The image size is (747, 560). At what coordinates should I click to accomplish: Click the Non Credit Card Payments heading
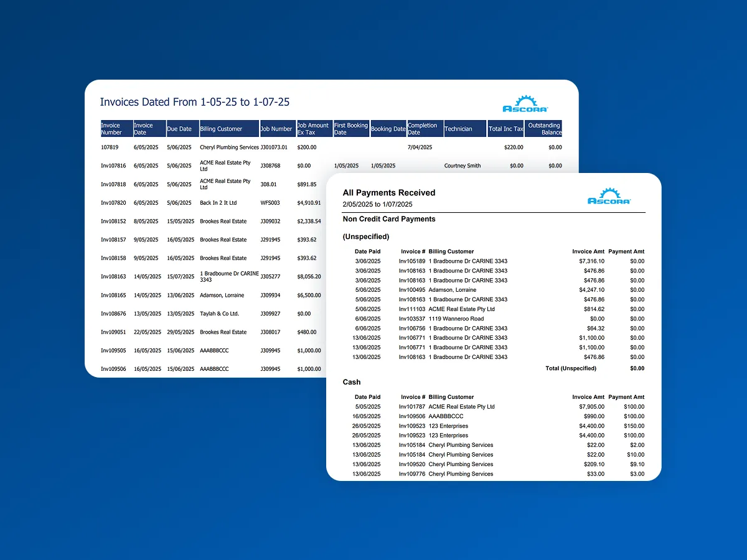389,219
